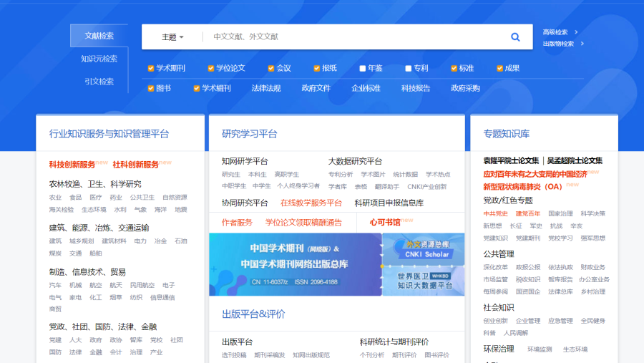The height and width of the screenshot is (363, 644).
Task: Select the 文献检索 tab
Action: click(x=99, y=36)
